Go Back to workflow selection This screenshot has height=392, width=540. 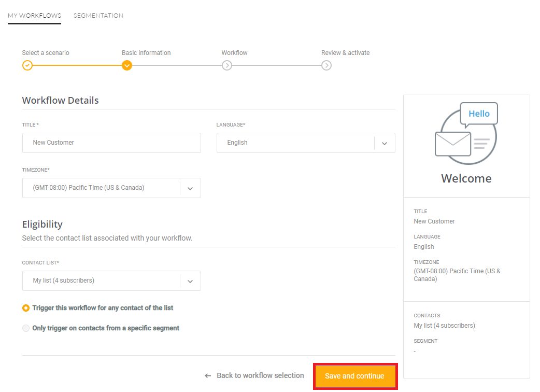pos(260,375)
